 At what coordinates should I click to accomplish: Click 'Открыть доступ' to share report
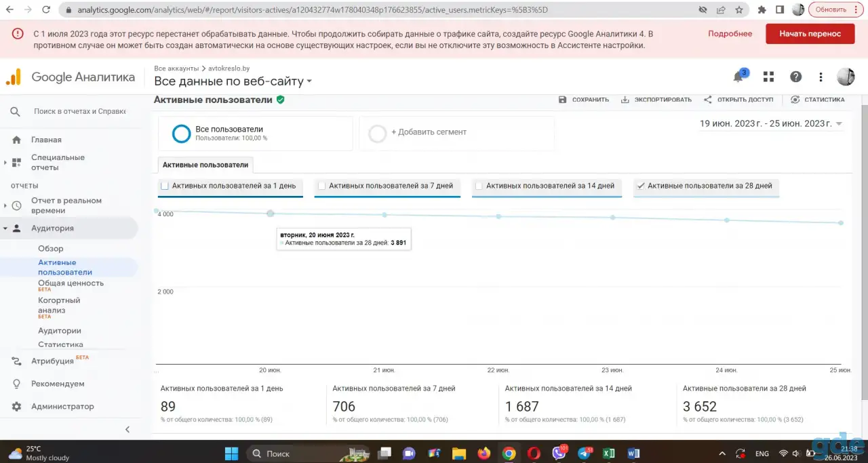click(x=738, y=100)
